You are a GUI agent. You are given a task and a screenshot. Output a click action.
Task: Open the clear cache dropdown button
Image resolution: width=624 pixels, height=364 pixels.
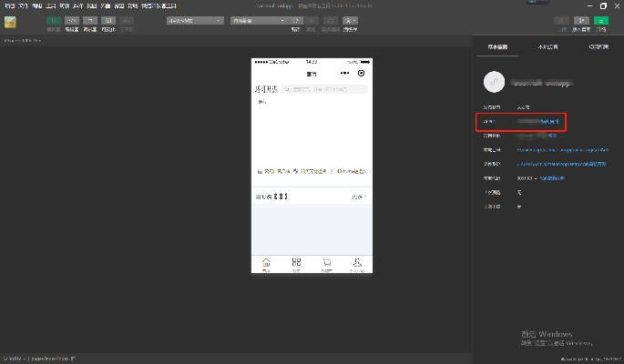(351, 19)
